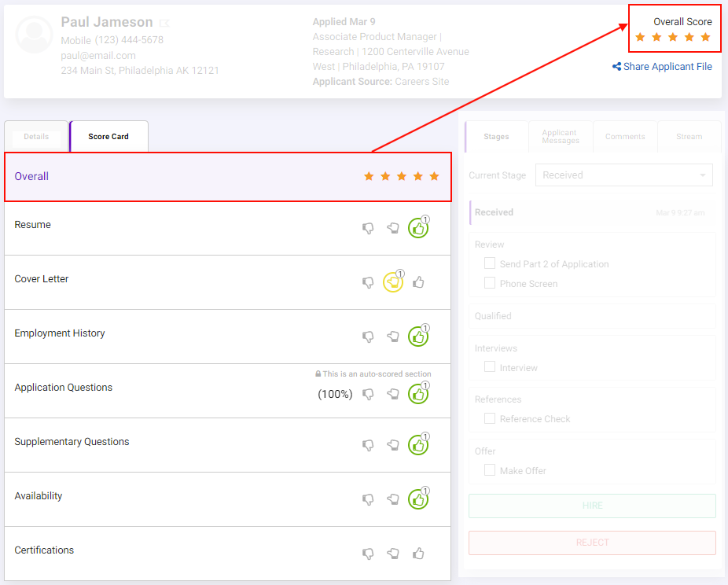Click the "Applied Mar 9" text
This screenshot has width=728, height=585.
(x=344, y=22)
